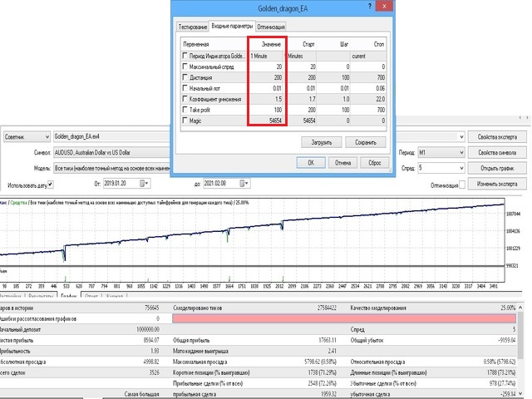Expand the To date dropdown arrow
This screenshot has width=532, height=399.
[x=247, y=184]
